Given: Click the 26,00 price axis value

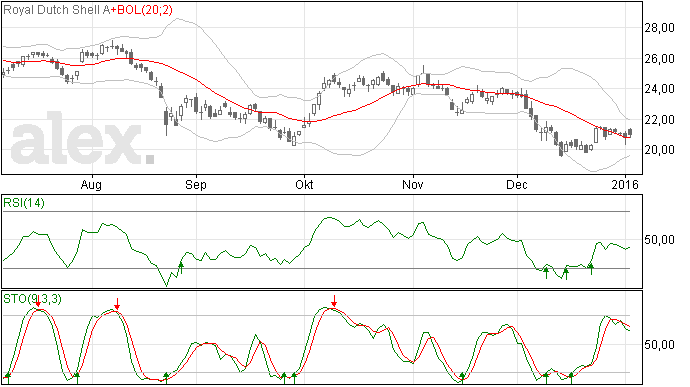Looking at the screenshot, I should pos(659,59).
